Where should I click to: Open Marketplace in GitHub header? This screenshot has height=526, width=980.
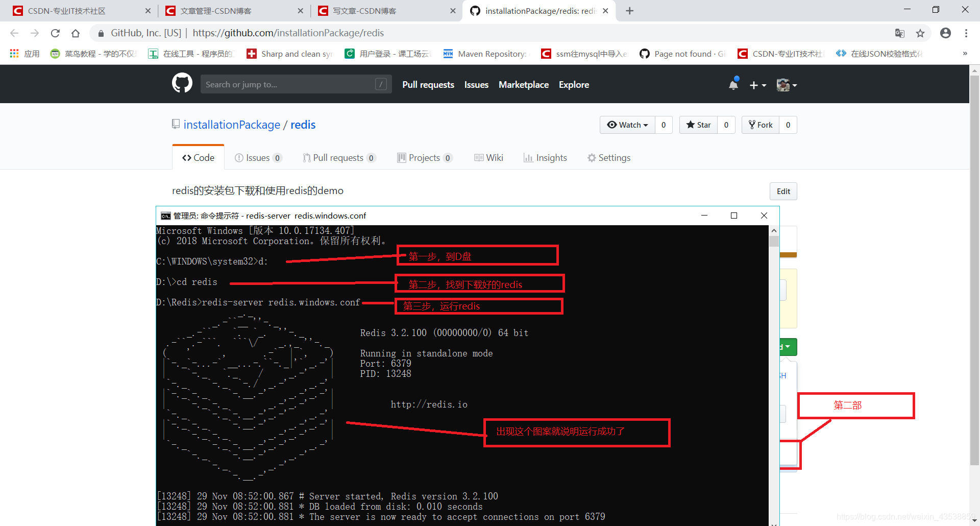[x=524, y=85]
